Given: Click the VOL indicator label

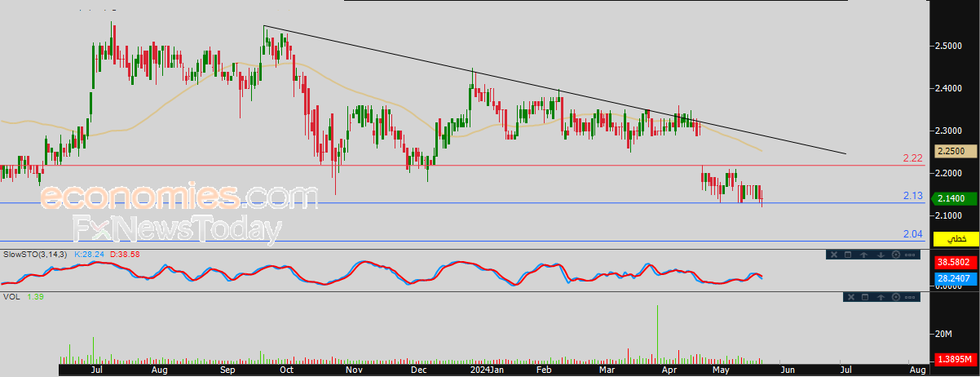Looking at the screenshot, I should pos(11,296).
